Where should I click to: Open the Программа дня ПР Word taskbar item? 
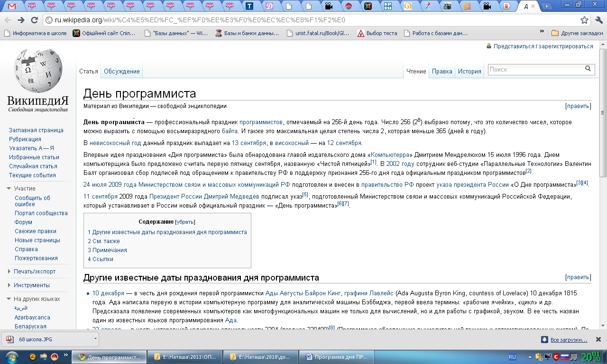(337, 357)
